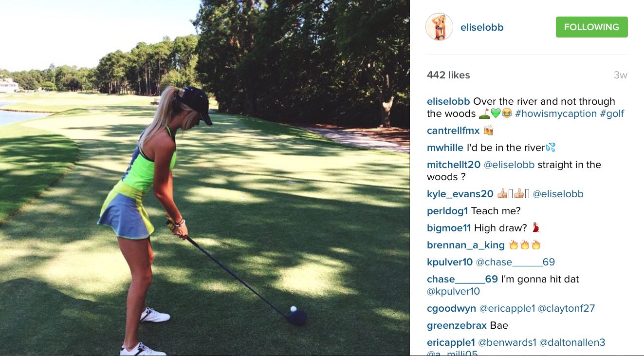Open bigmoe11 commenter profile

coord(449,228)
